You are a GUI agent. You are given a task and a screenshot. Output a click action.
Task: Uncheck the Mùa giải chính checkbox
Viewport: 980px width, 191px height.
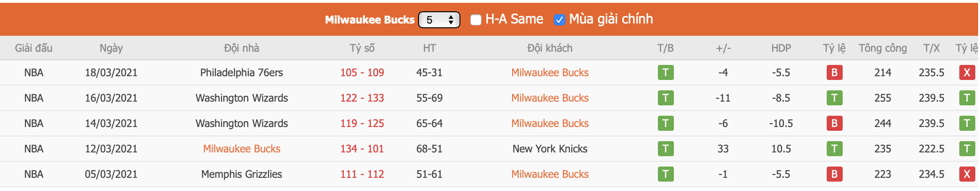(559, 20)
